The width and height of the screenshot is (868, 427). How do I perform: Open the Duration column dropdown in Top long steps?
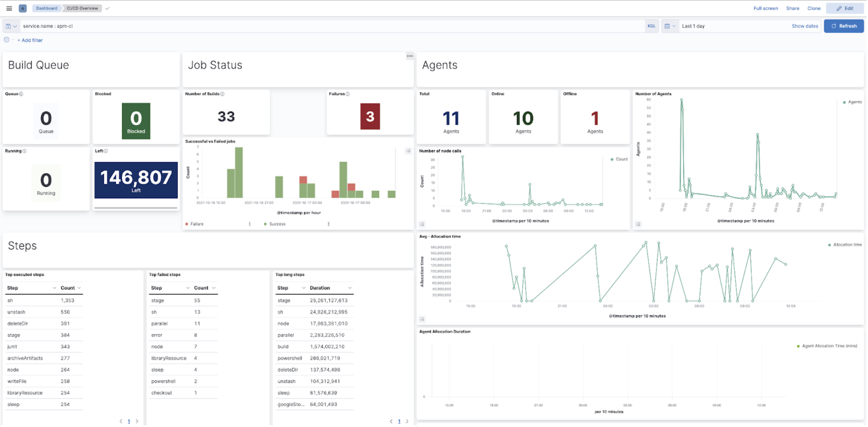350,288
